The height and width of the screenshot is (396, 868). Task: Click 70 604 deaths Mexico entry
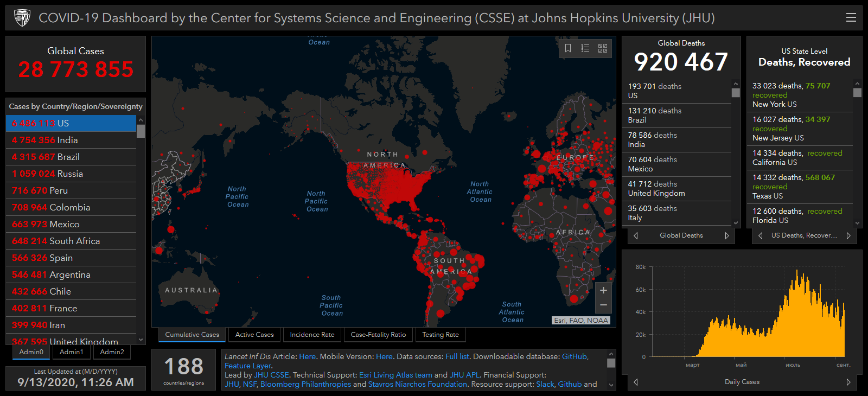point(676,164)
